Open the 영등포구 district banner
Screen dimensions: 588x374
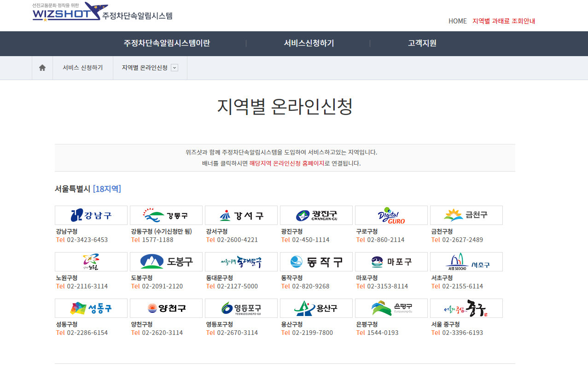pyautogui.click(x=241, y=308)
